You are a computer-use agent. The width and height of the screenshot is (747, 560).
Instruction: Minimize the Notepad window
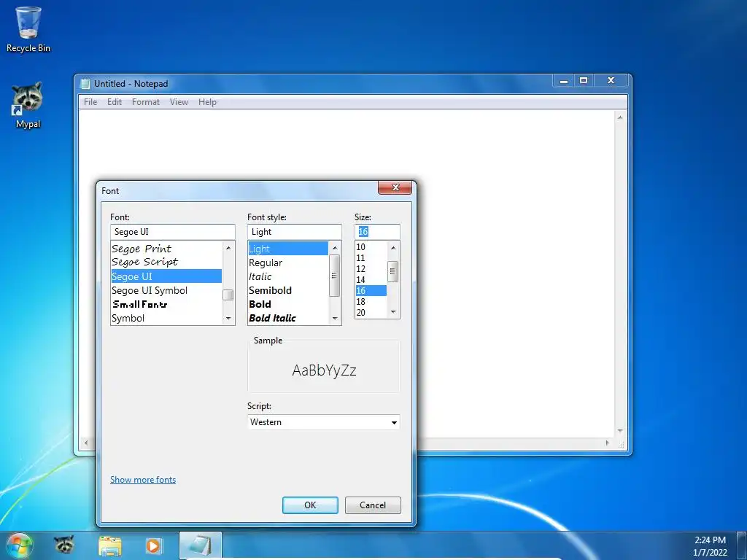(564, 81)
